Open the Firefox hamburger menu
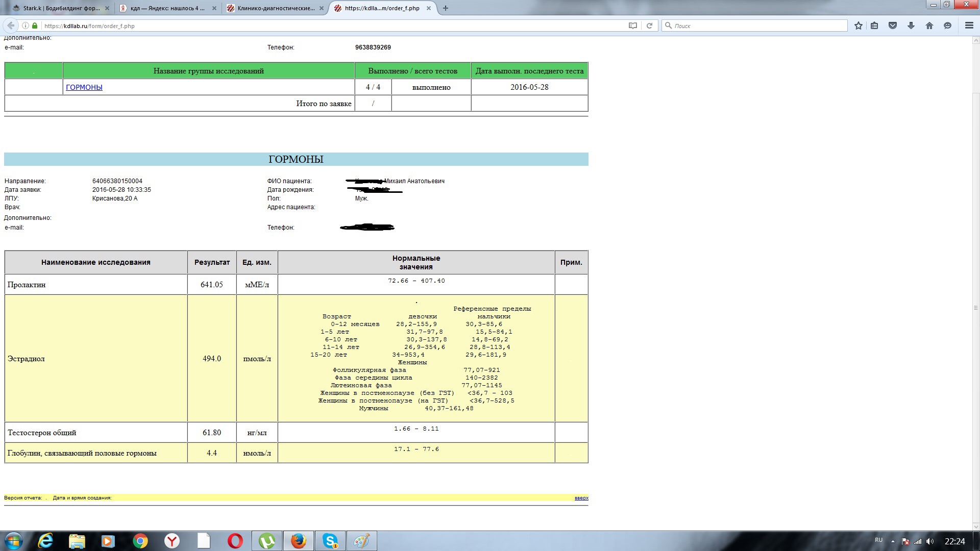Viewport: 980px width, 551px height. [x=969, y=26]
